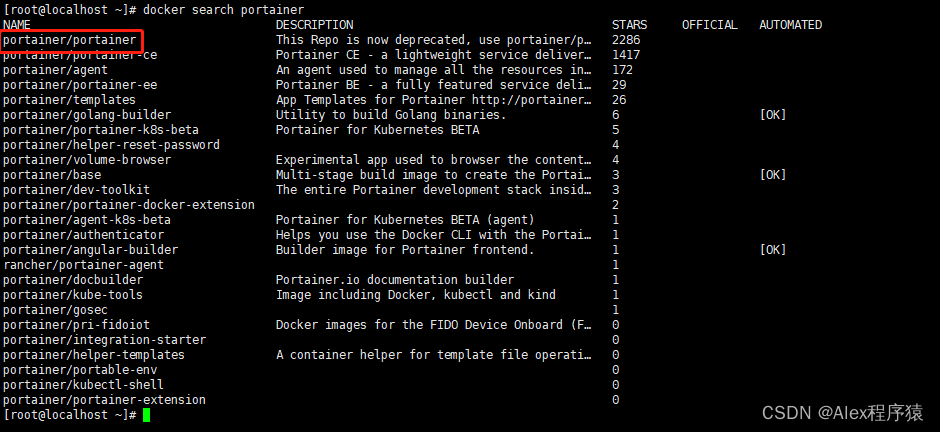This screenshot has width=940, height=432.
Task: Click the AUTOMATED column header
Action: pos(791,25)
